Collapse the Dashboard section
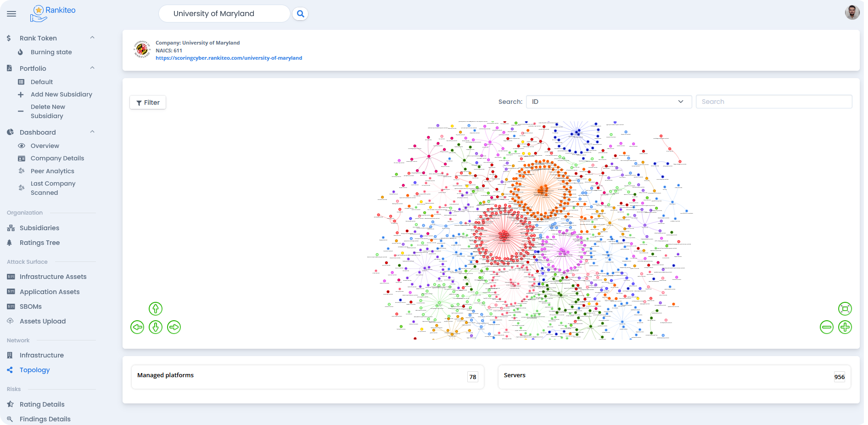Screen dimensions: 868x425 point(92,132)
